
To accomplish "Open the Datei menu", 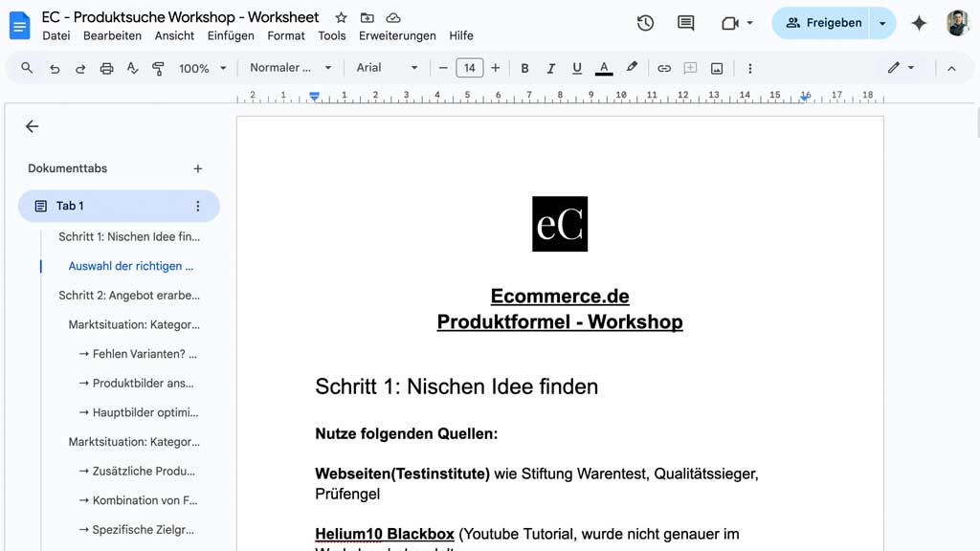I will pyautogui.click(x=56, y=35).
